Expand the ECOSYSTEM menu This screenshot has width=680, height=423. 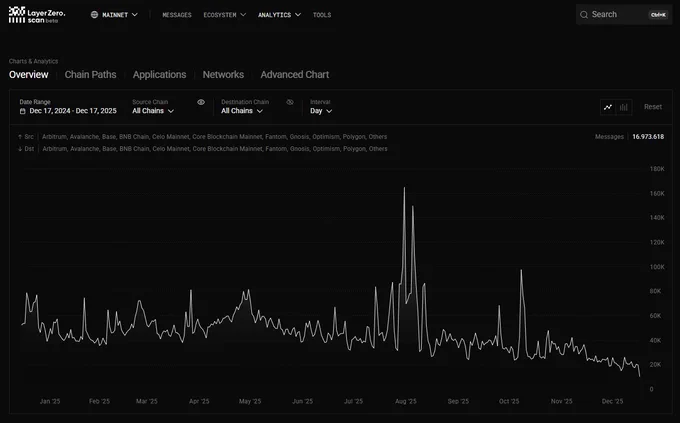[225, 15]
